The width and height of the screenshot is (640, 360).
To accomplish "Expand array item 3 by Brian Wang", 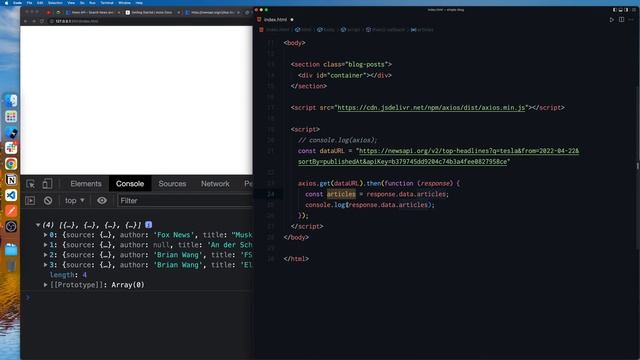I will pos(45,265).
